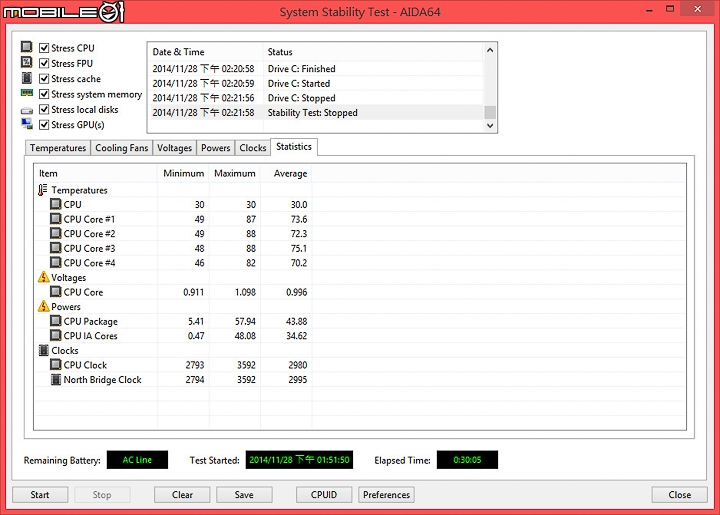Click the thermometer icon of Temperatures group
Viewport: 720px width, 515px height.
click(43, 190)
